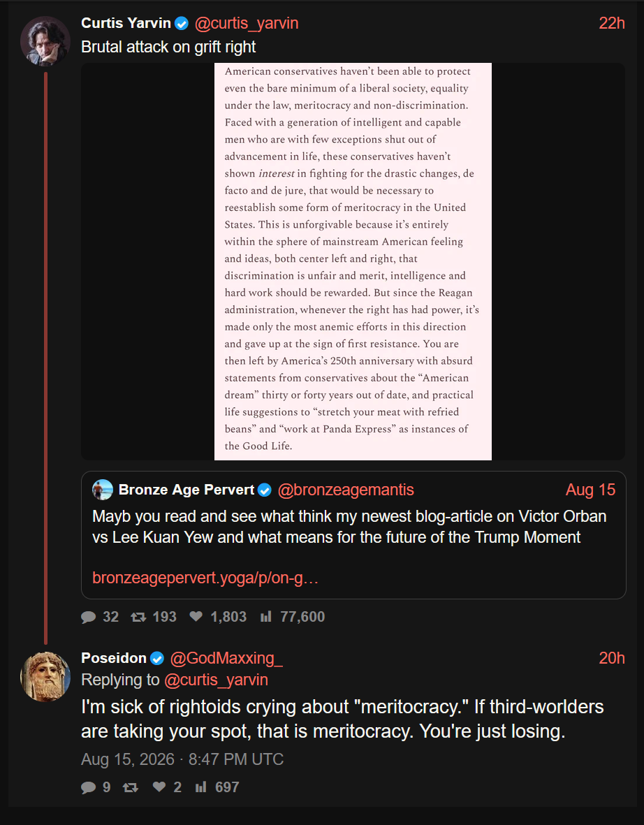Image resolution: width=644 pixels, height=825 pixels.
Task: View analytics icon showing 697 views
Action: pos(201,787)
